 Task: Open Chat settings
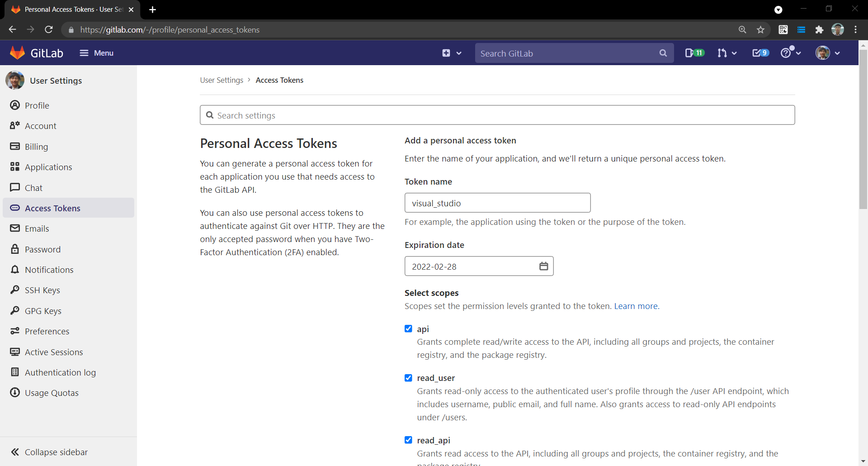tap(34, 188)
